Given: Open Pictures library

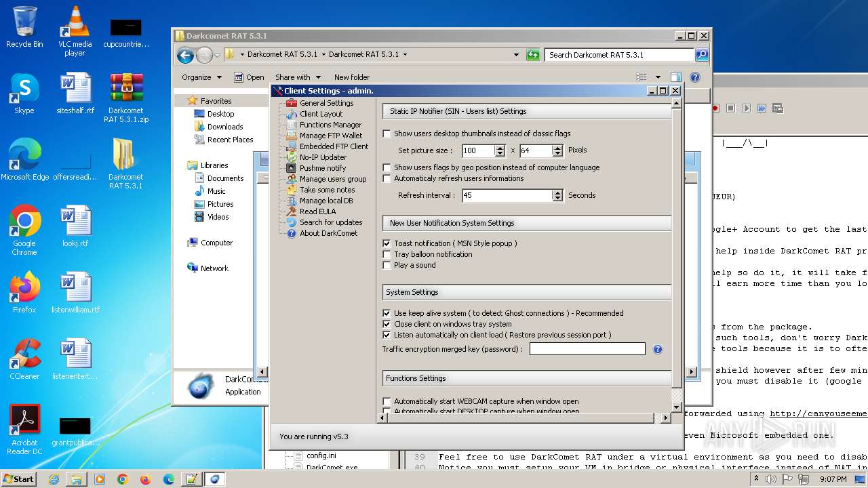Looking at the screenshot, I should pos(214,204).
